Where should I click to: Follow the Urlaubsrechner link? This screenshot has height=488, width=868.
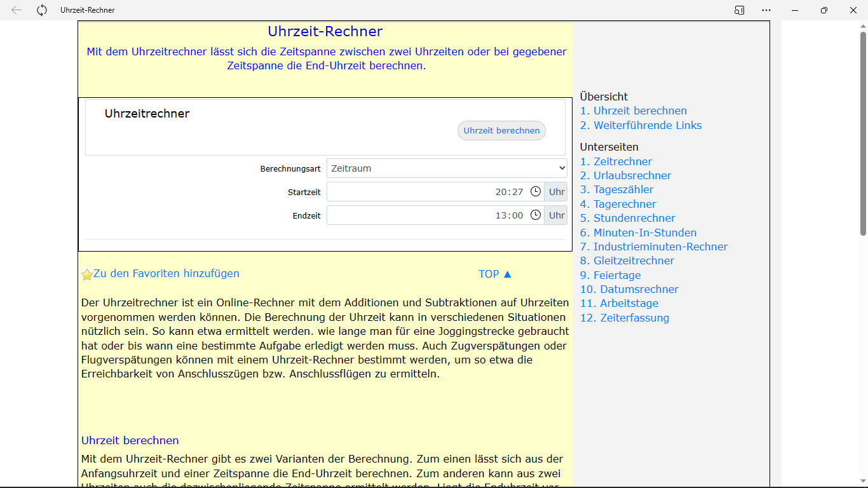pos(625,175)
